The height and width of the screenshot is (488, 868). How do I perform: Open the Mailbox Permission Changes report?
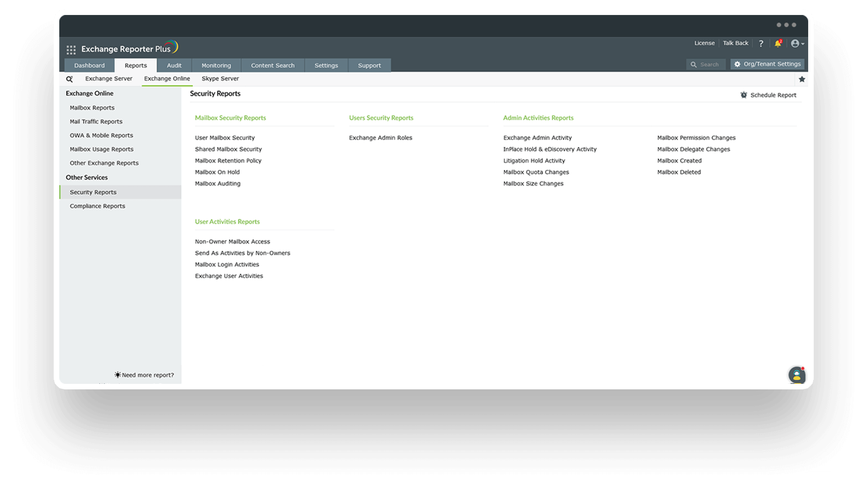[x=696, y=138]
